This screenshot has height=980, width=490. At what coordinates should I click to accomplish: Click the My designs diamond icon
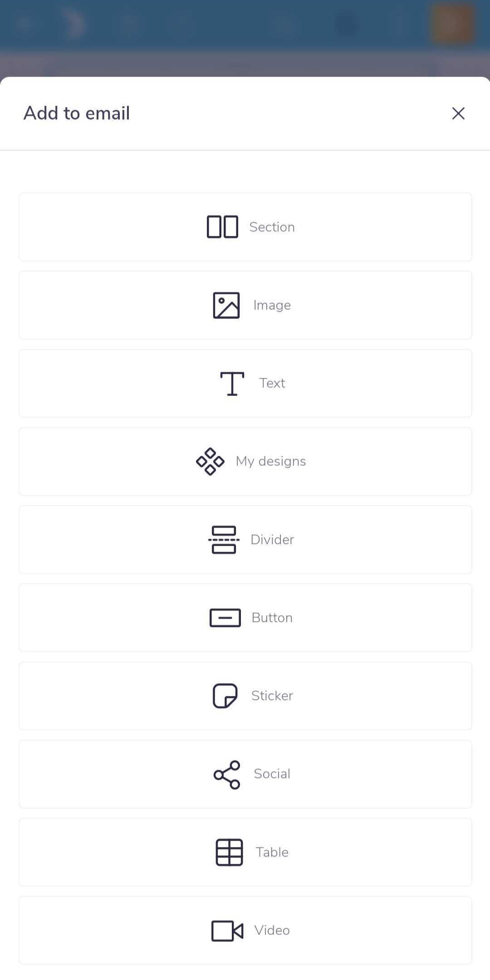(x=210, y=461)
